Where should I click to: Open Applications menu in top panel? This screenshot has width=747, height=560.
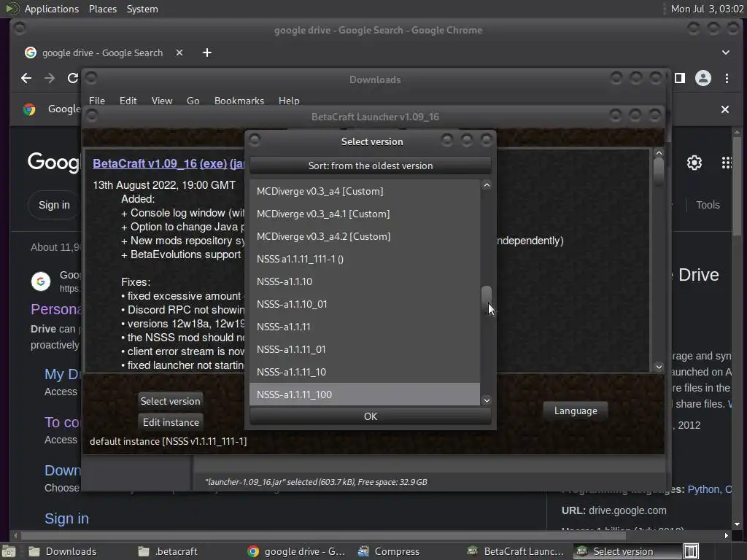[x=52, y=9]
